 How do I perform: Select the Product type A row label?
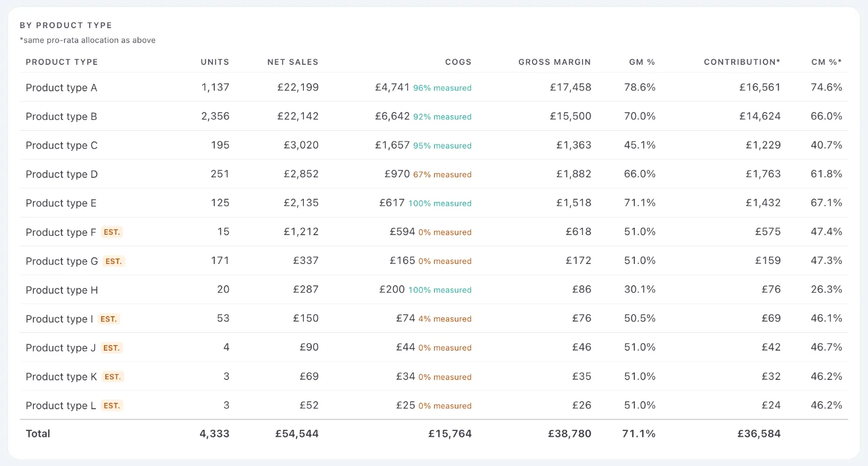61,88
